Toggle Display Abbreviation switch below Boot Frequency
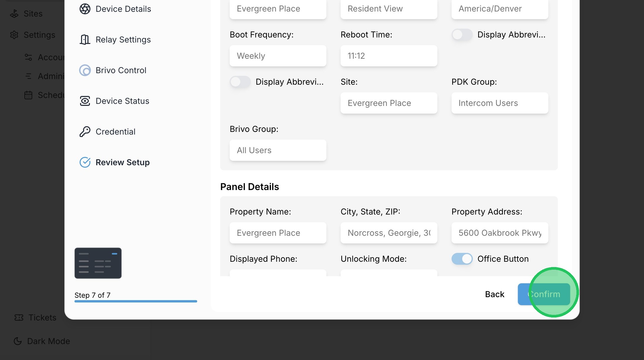Image resolution: width=644 pixels, height=360 pixels. (240, 82)
